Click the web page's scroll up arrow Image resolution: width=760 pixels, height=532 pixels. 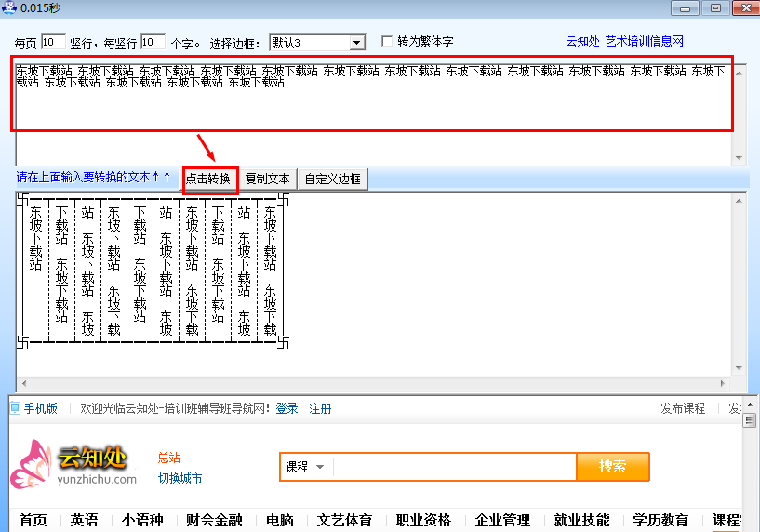(750, 405)
